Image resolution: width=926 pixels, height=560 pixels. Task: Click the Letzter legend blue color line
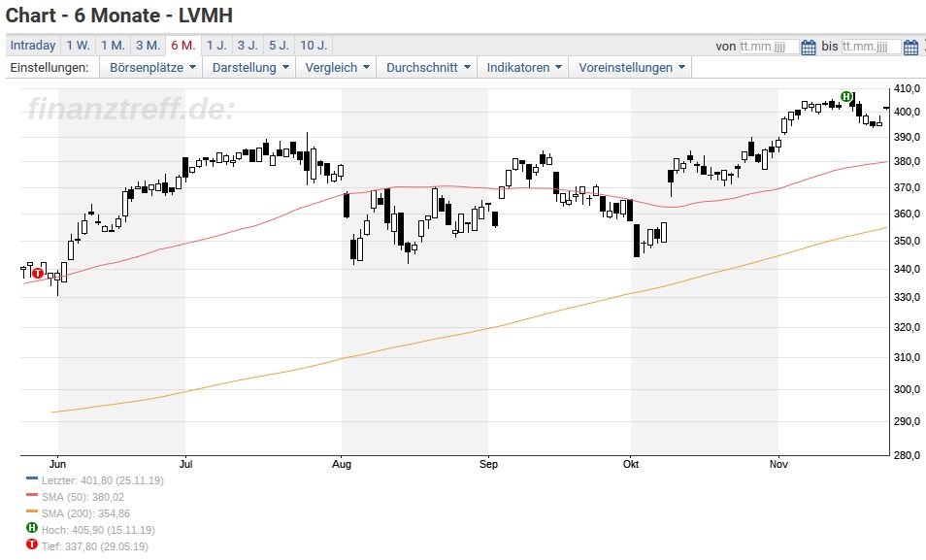[32, 478]
